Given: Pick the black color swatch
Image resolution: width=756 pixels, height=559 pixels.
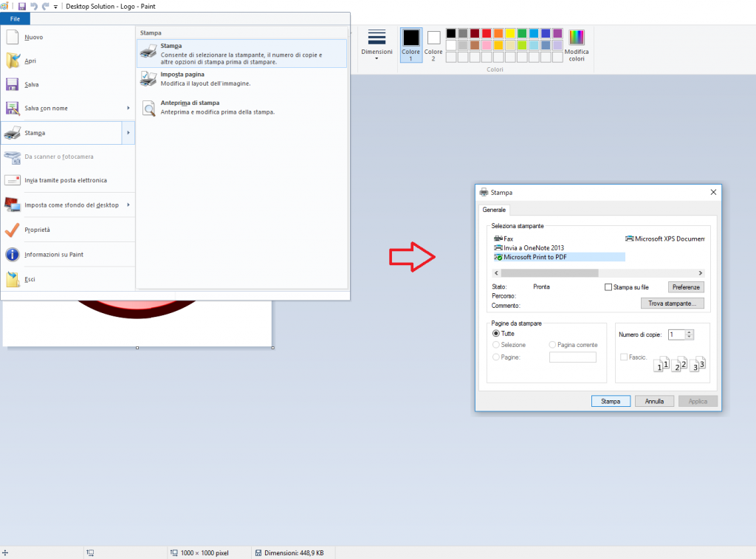Looking at the screenshot, I should pos(451,33).
